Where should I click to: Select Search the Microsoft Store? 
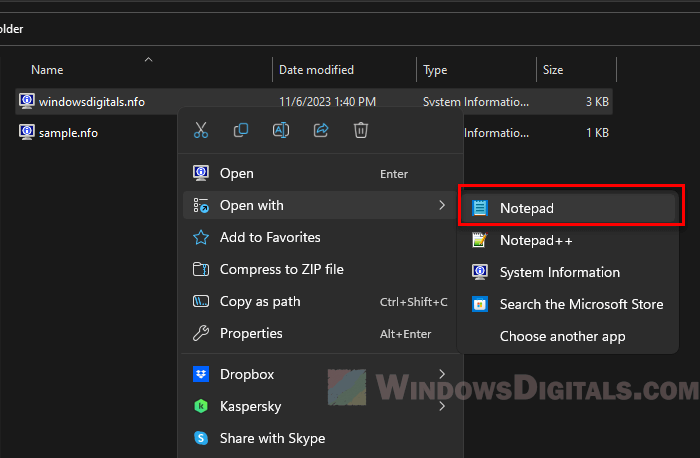[568, 304]
